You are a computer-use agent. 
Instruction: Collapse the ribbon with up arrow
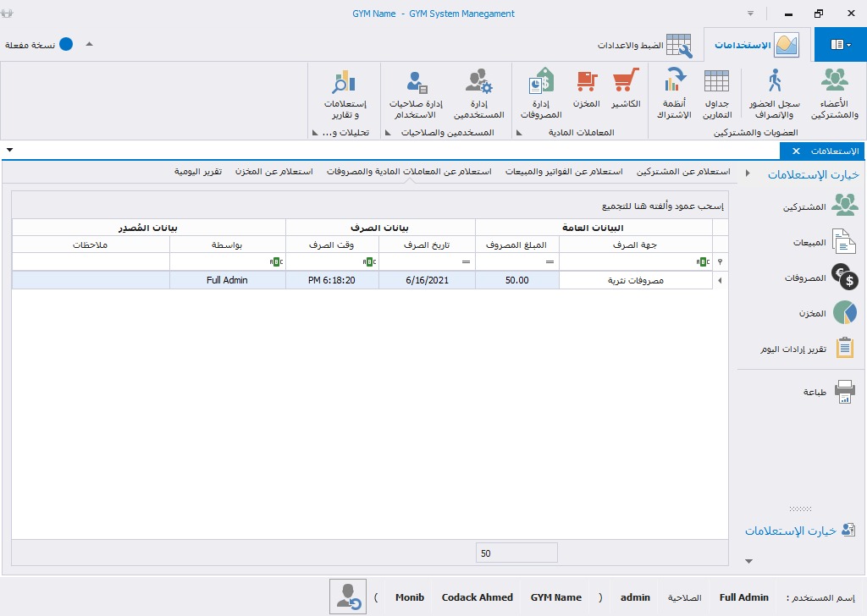(x=89, y=44)
